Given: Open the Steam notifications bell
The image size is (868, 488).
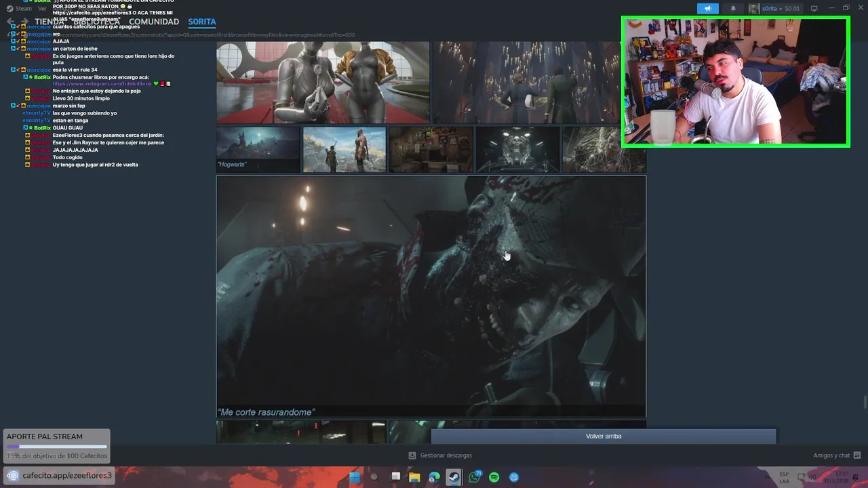Looking at the screenshot, I should point(733,9).
